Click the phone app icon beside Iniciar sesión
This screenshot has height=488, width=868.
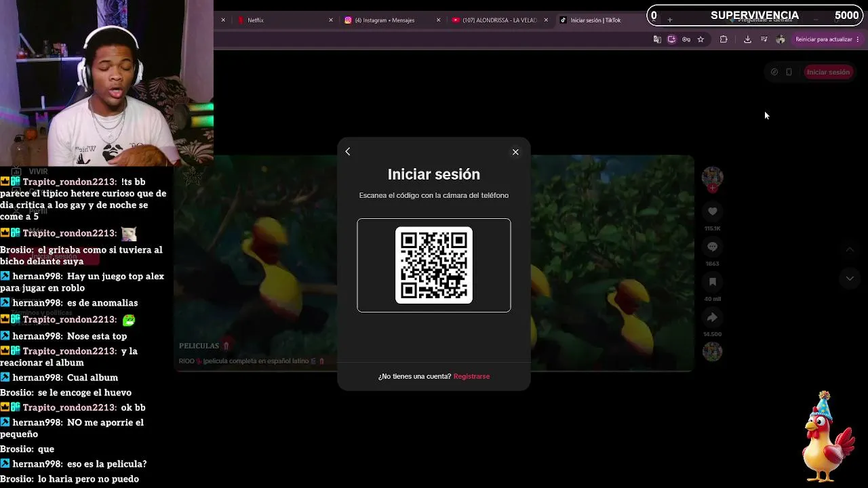tap(789, 72)
